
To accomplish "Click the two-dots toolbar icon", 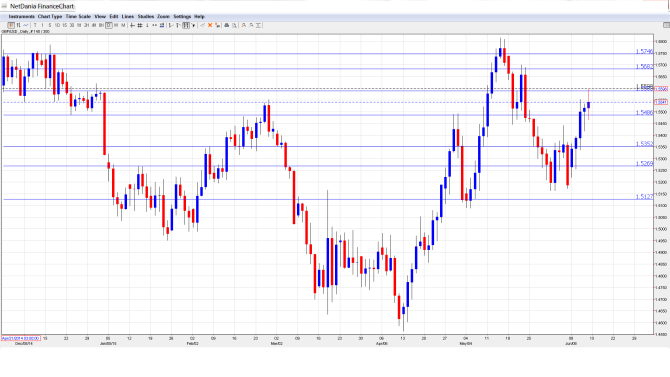I will pyautogui.click(x=154, y=25).
